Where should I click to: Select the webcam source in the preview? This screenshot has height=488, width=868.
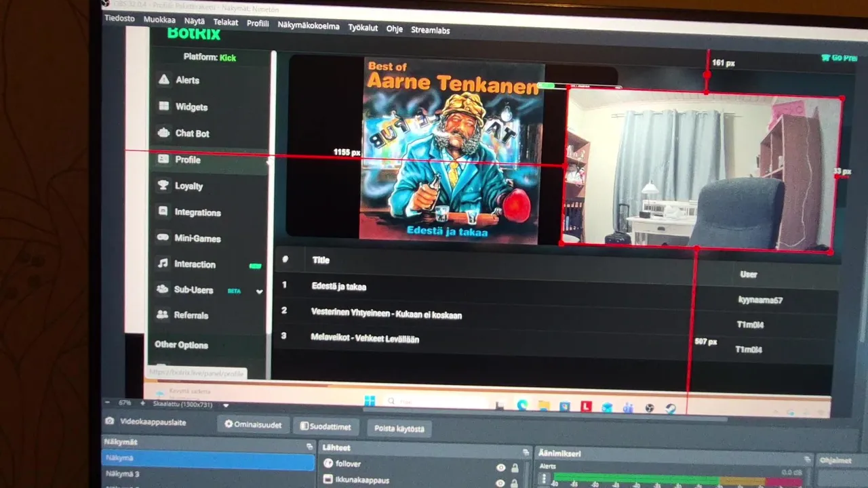(x=702, y=172)
